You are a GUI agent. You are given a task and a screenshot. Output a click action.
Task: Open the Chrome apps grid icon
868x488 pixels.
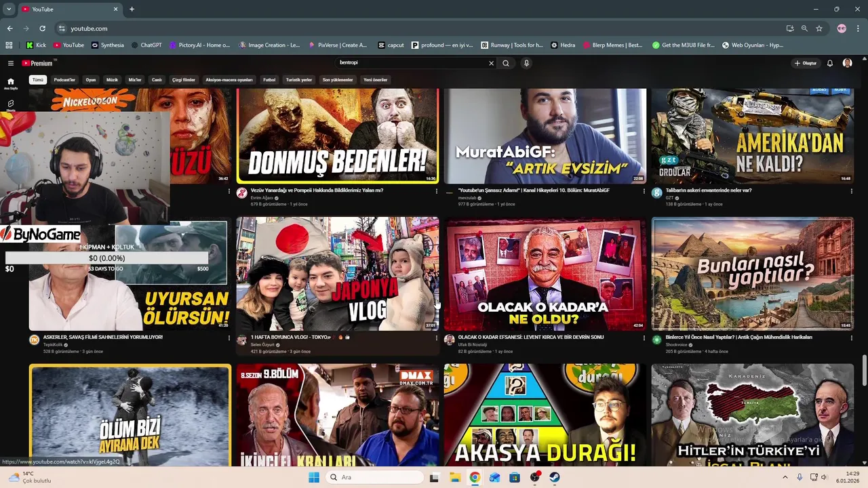point(9,45)
